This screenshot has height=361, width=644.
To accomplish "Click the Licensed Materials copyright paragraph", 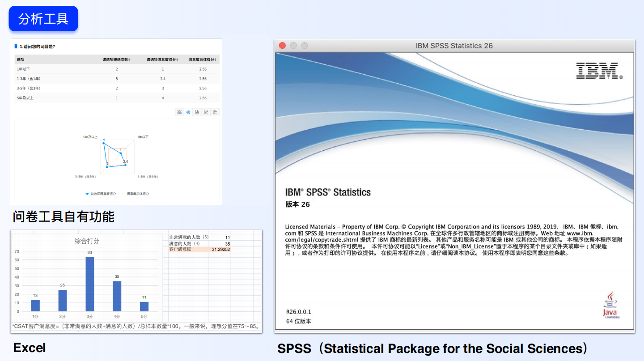I will coord(453,240).
